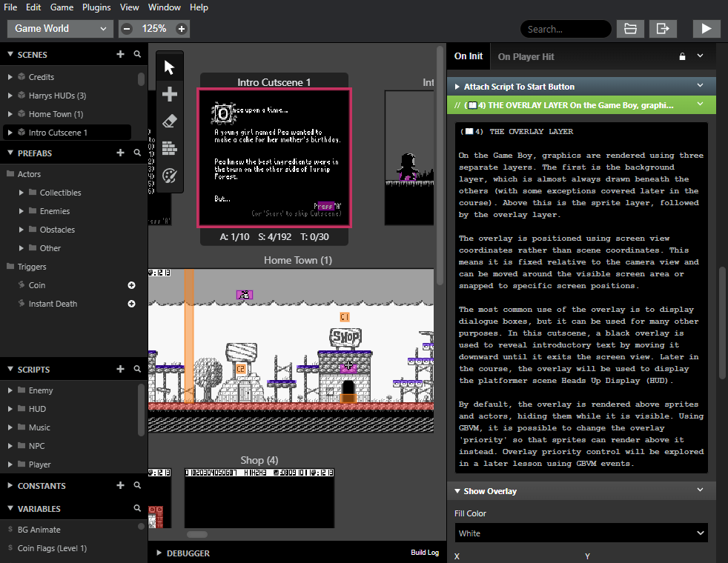This screenshot has width=728, height=563.
Task: Open the Fill Color White dropdown
Action: tap(581, 533)
